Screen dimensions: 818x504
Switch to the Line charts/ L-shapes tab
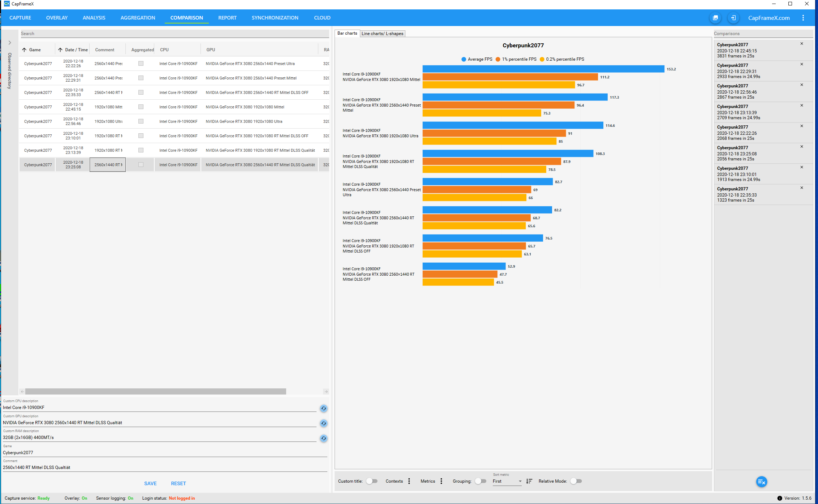pos(382,34)
